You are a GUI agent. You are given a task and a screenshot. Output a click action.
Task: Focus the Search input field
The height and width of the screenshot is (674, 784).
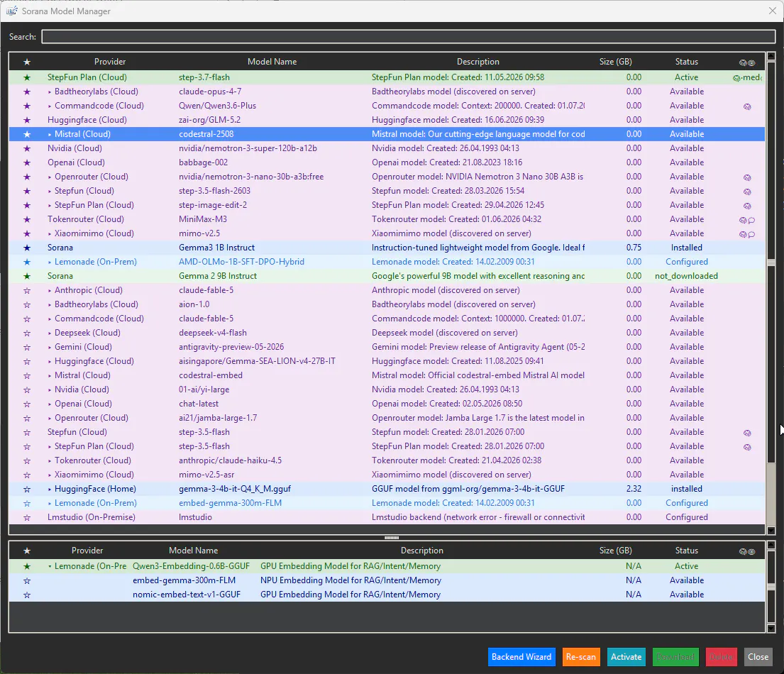click(409, 36)
